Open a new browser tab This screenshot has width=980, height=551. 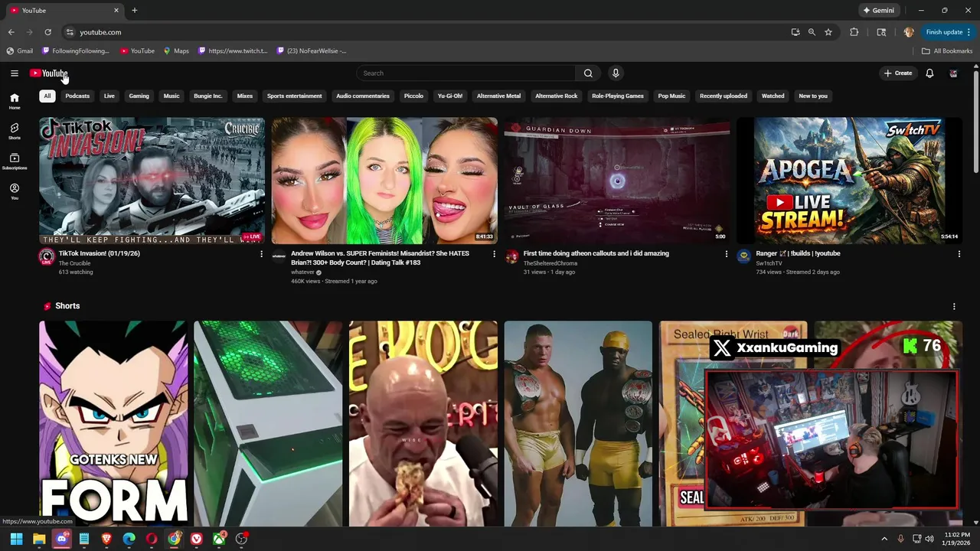pos(135,11)
